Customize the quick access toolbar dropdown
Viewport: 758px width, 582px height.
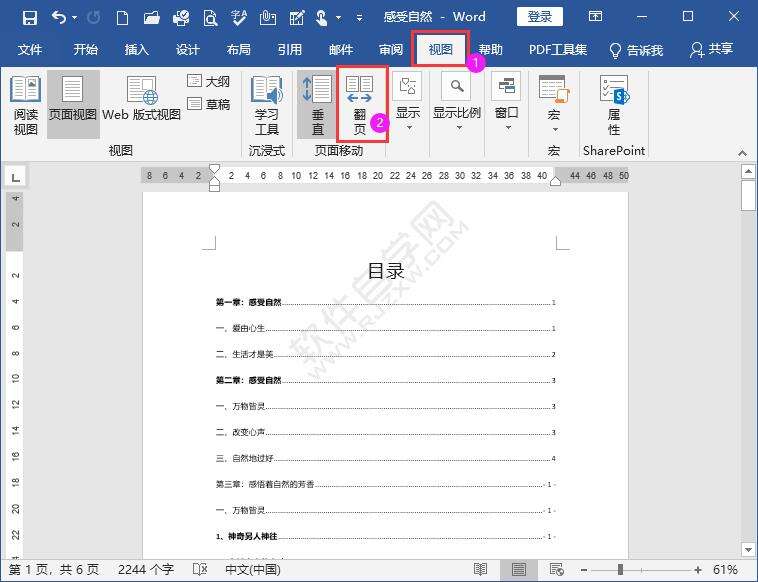[x=359, y=18]
